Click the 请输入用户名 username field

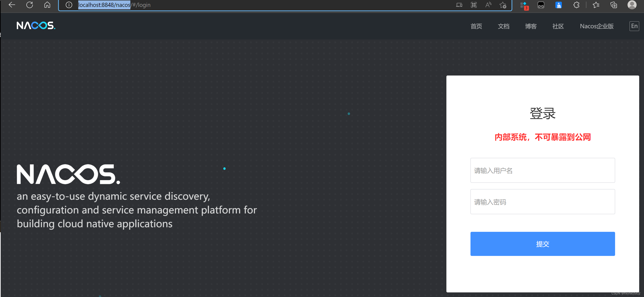pos(542,170)
